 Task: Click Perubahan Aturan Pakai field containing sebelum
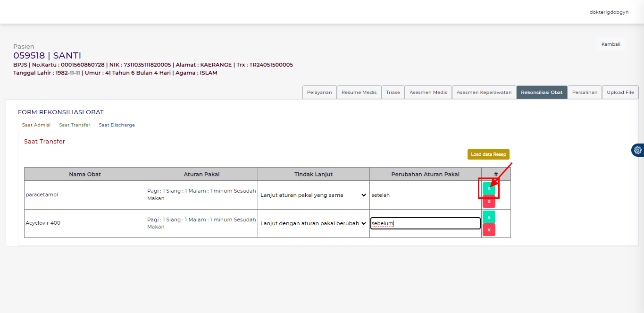click(425, 223)
